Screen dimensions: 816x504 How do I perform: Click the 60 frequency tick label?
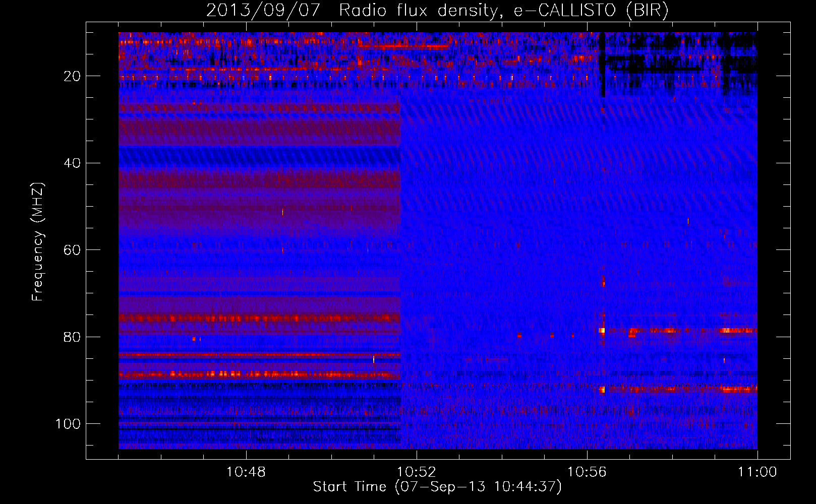coord(72,250)
